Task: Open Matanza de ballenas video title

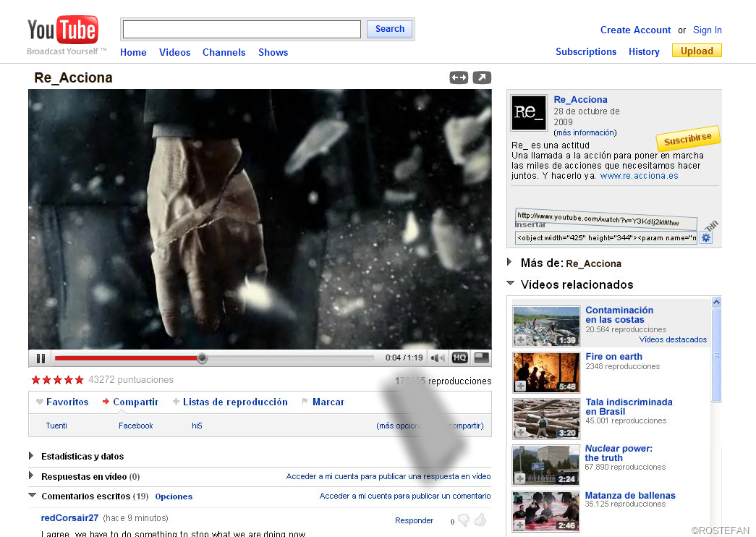Action: [x=630, y=496]
